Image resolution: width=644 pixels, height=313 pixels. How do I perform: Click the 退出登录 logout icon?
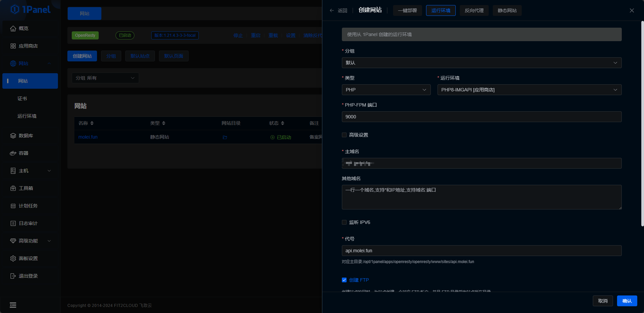13,276
